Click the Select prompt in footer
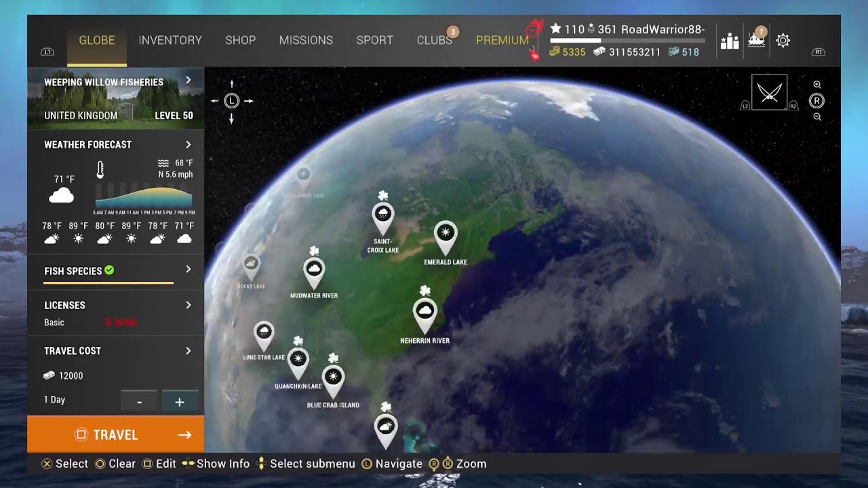This screenshot has width=868, height=488. (65, 464)
